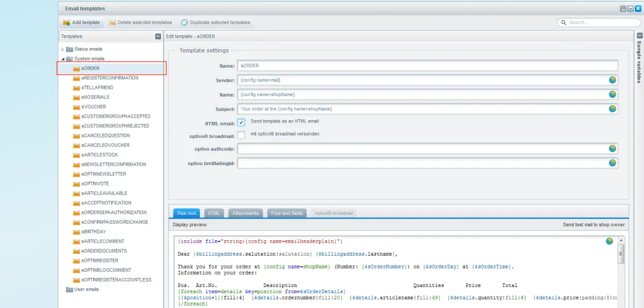The image size is (644, 308).
Task: Click the globe icon in Sender field
Action: coord(613,80)
